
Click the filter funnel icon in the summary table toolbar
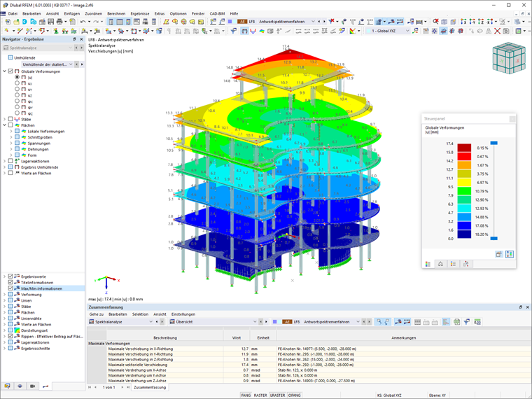point(466,321)
